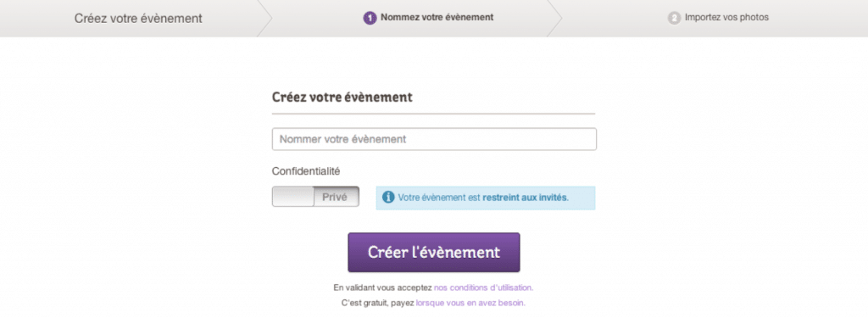Click the chevron arrow after the 'Créez votre évènement' header

(x=265, y=19)
